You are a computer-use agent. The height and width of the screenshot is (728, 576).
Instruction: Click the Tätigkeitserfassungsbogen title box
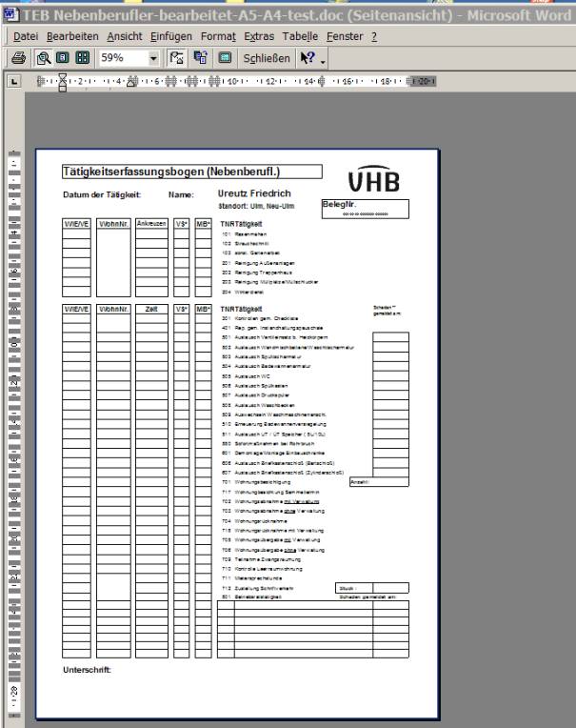[x=192, y=172]
